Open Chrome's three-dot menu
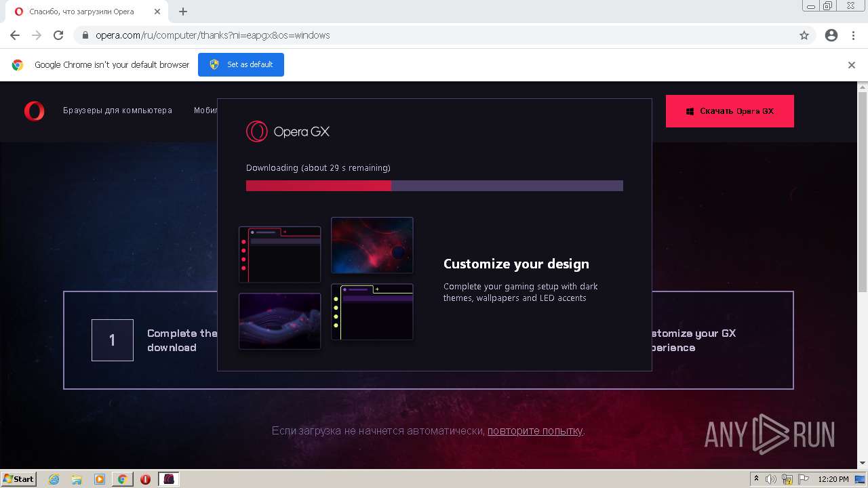The height and width of the screenshot is (488, 868). coord(853,35)
